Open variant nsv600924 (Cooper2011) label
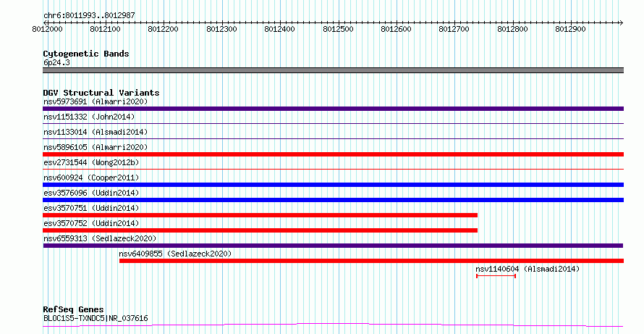The image size is (644, 334). click(91, 178)
